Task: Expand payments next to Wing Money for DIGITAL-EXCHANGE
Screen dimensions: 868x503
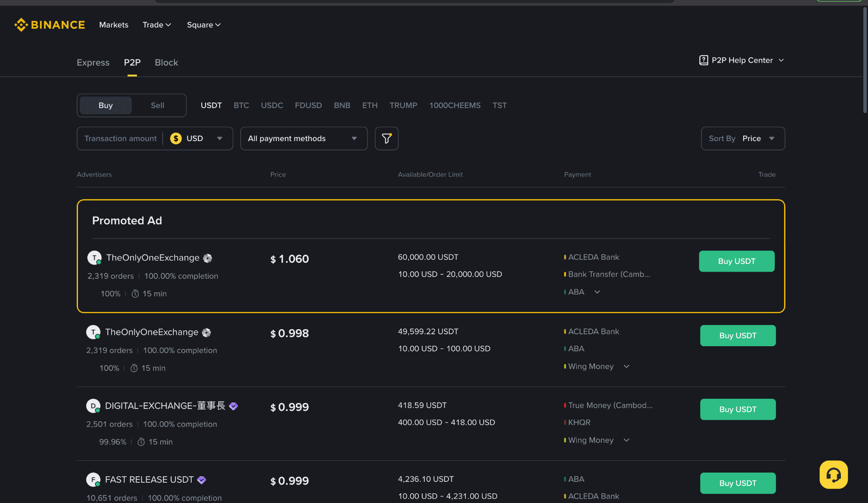Action: (627, 440)
